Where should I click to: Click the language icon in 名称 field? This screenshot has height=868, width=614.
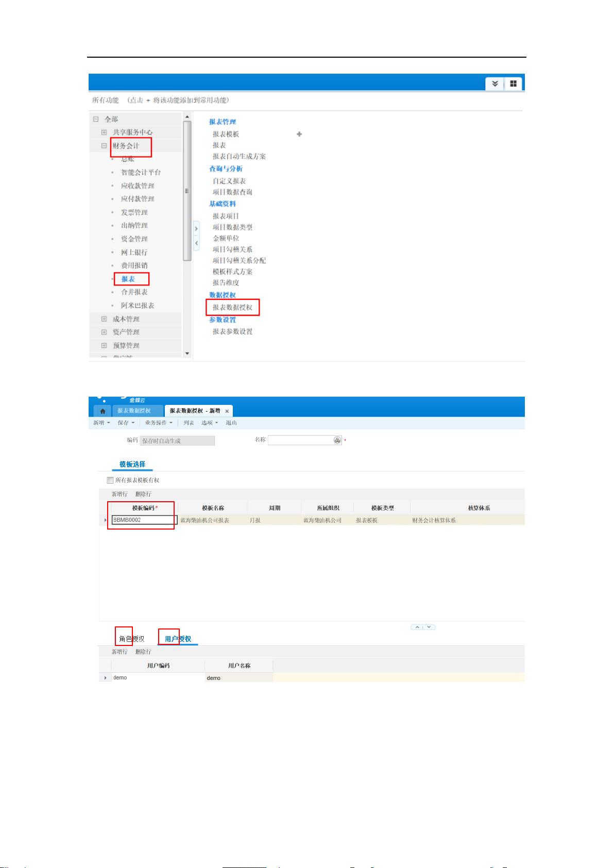click(x=337, y=440)
